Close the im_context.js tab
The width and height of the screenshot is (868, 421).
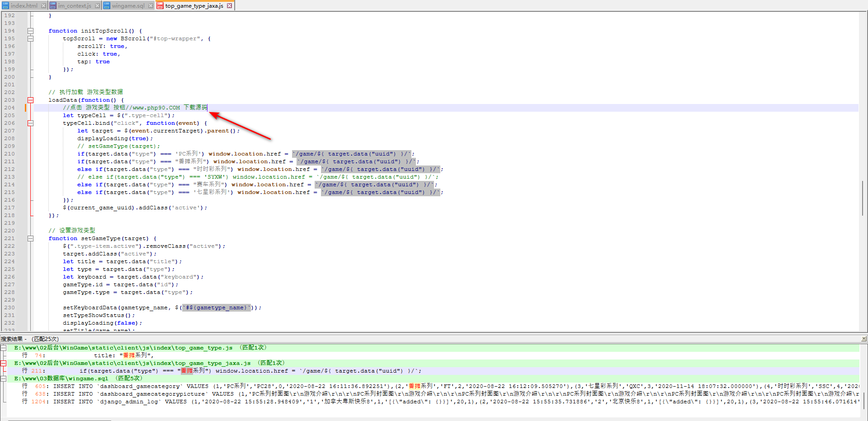[x=97, y=6]
